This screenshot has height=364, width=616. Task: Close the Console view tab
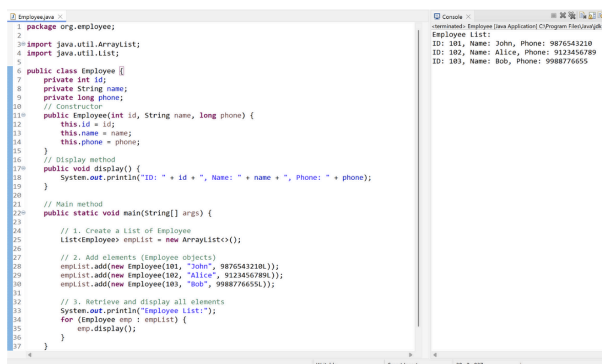[468, 17]
